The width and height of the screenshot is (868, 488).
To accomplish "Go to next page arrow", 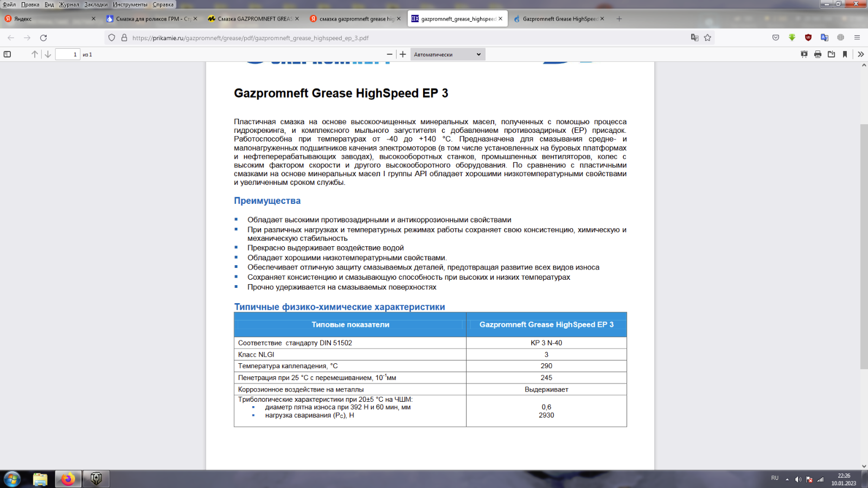I will (48, 54).
